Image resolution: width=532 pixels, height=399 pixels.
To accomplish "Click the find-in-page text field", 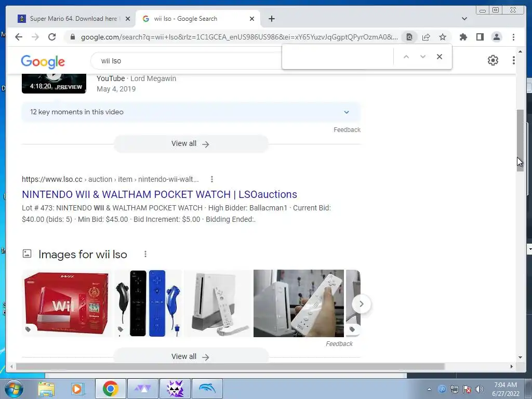I will (x=338, y=57).
